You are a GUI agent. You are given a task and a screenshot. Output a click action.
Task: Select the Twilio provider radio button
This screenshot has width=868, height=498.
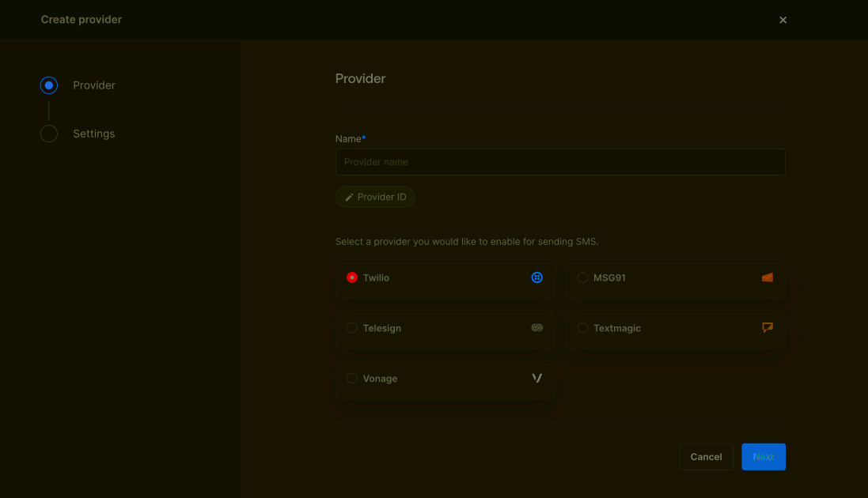point(351,277)
